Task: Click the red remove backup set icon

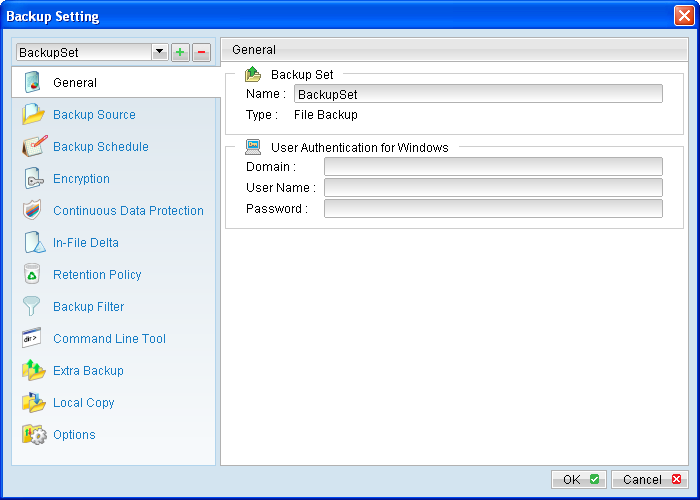Action: coord(201,52)
